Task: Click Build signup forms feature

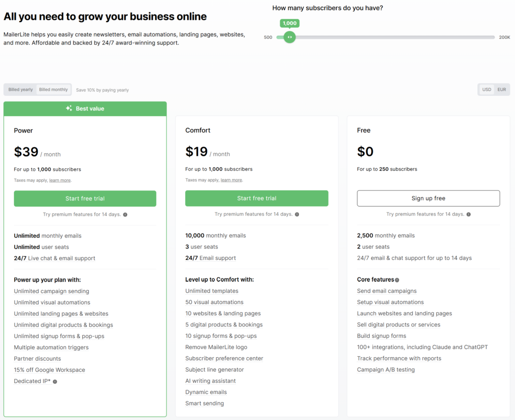Action: [x=382, y=336]
